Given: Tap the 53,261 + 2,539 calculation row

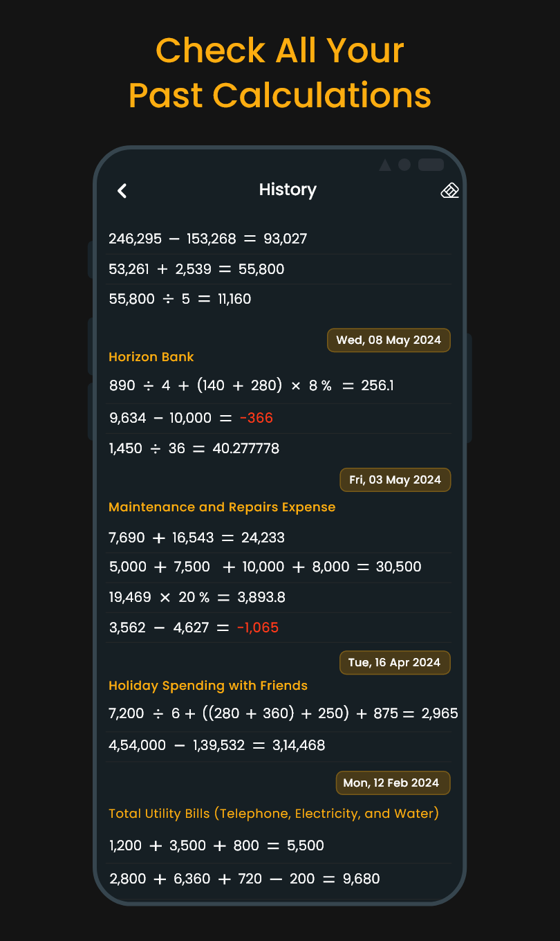Looking at the screenshot, I should click(196, 269).
